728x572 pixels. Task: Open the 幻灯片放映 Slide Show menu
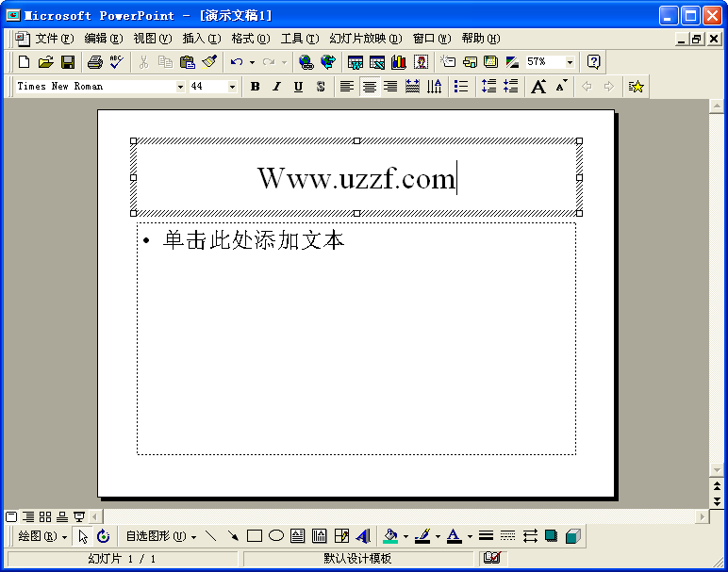tap(366, 39)
